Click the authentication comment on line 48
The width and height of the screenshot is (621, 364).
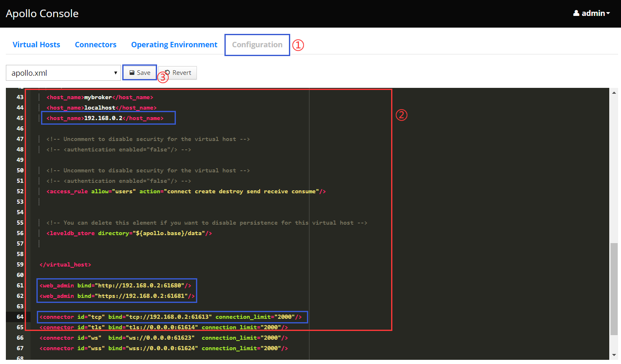tap(119, 149)
